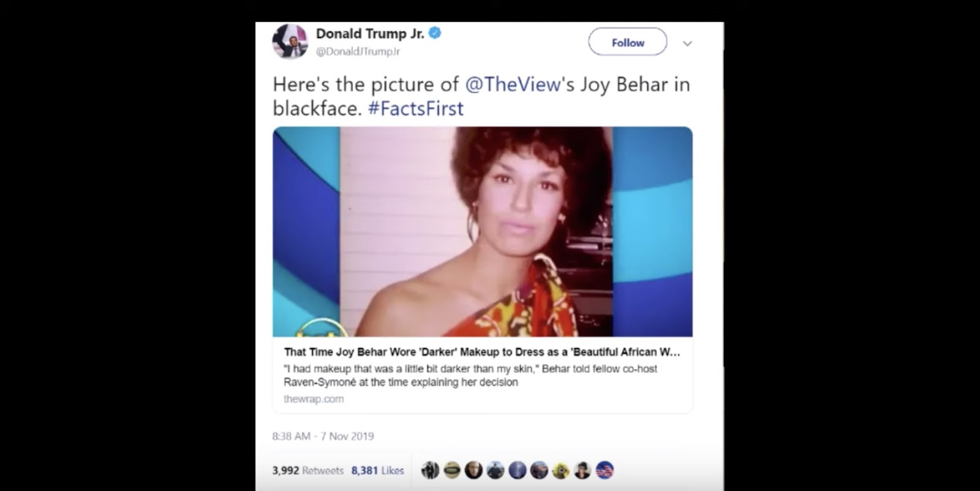This screenshot has height=491, width=980.
Task: Visit thewrap.com source link
Action: pos(314,399)
